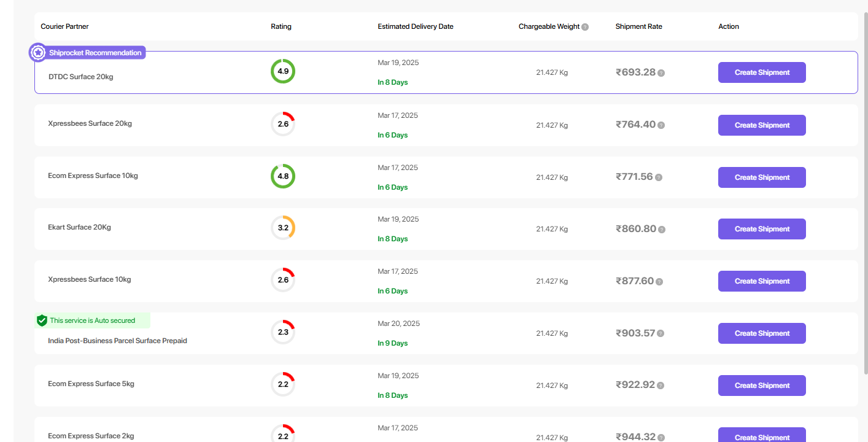Click info icon beside ₹877.60 rate
The height and width of the screenshot is (442, 868).
click(659, 282)
